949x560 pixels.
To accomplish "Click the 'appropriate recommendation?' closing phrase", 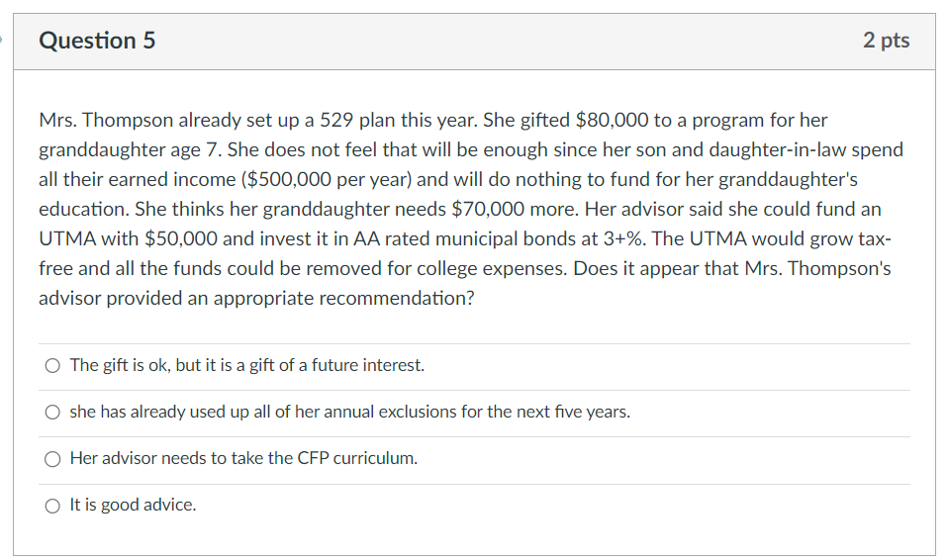I will point(350,299).
